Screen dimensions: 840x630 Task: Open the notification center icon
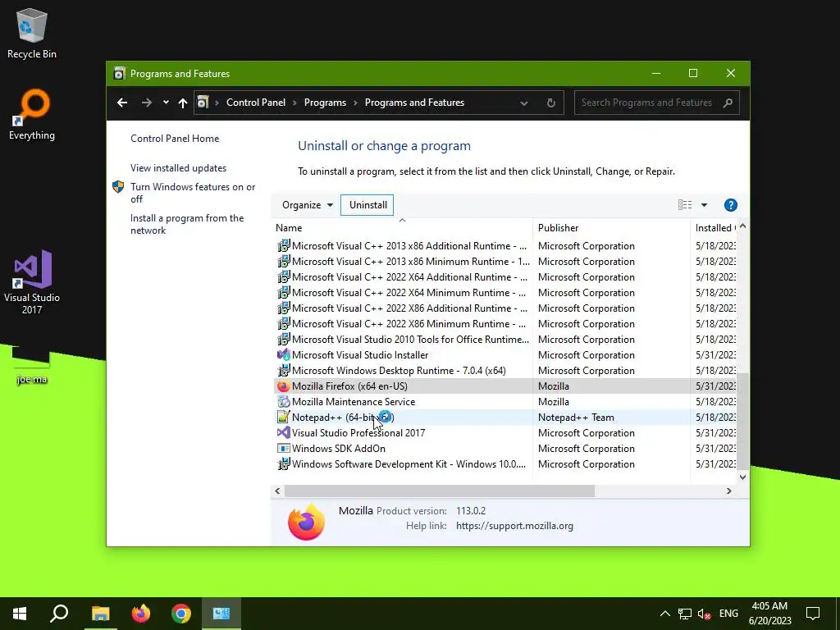tap(813, 614)
